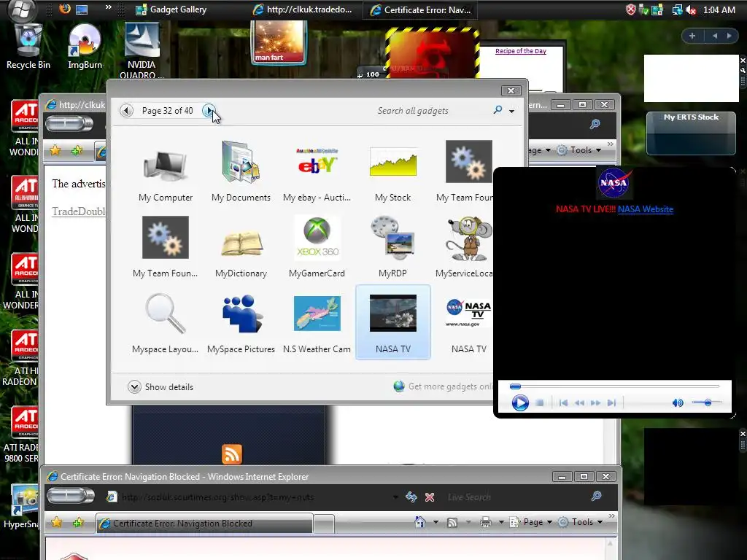Select Certificate Error: Navigation Blocked tab
Screen dimensions: 747x560
point(204,524)
